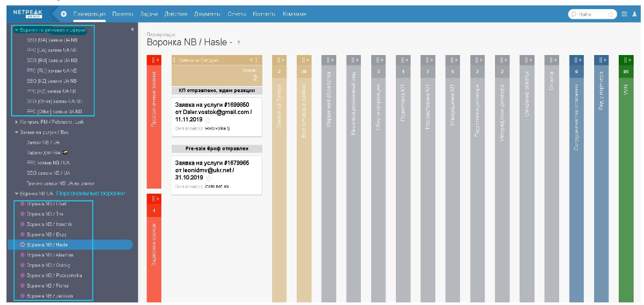Open the Планировщик tab

coord(89,14)
